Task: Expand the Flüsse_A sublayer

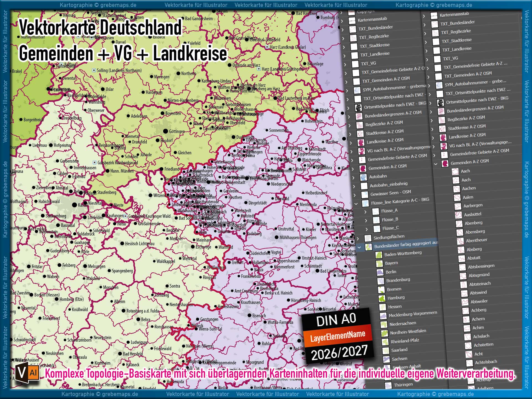Action: (x=365, y=212)
